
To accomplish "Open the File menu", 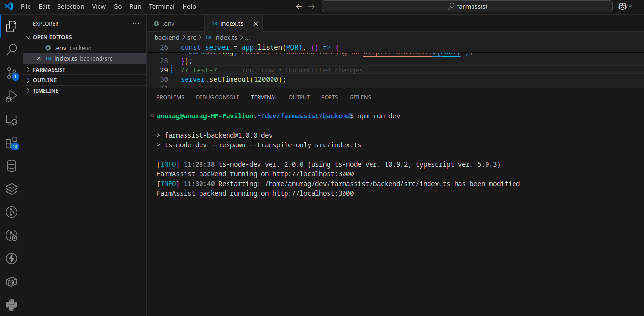I will (26, 6).
